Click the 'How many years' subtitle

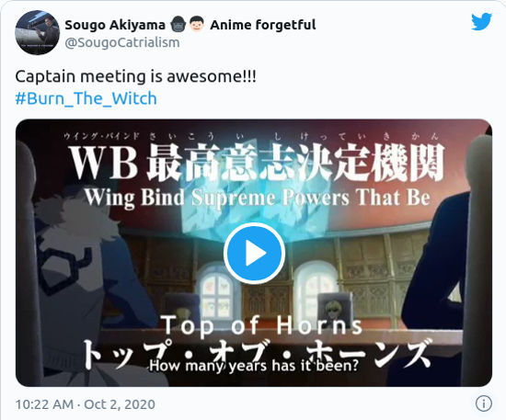pos(254,366)
